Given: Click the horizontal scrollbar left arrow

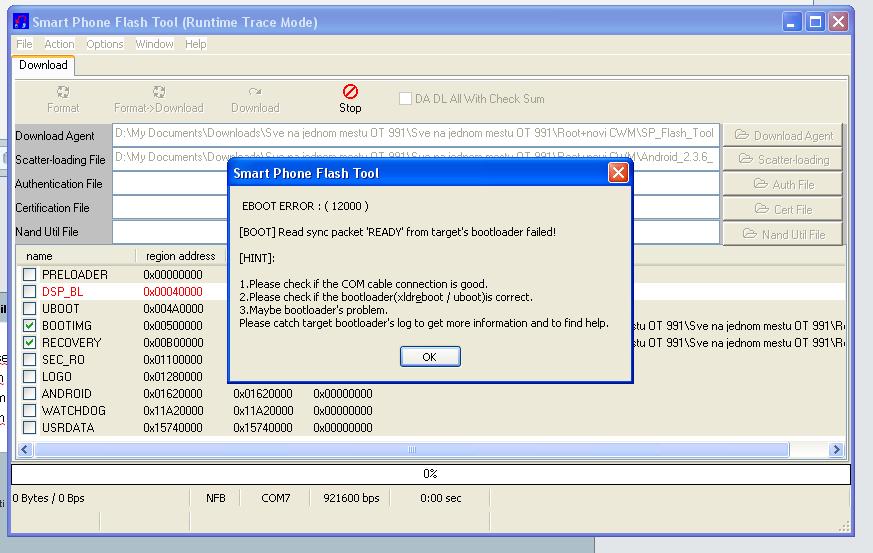Looking at the screenshot, I should click(24, 449).
